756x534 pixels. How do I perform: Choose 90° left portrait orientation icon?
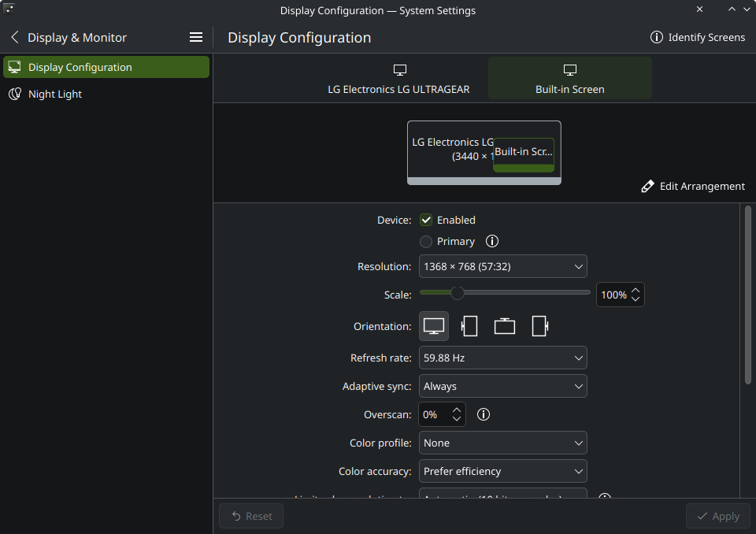469,326
